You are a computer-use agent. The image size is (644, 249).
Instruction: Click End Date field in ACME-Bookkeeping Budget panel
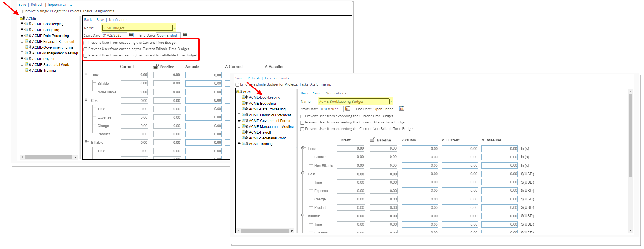point(385,109)
